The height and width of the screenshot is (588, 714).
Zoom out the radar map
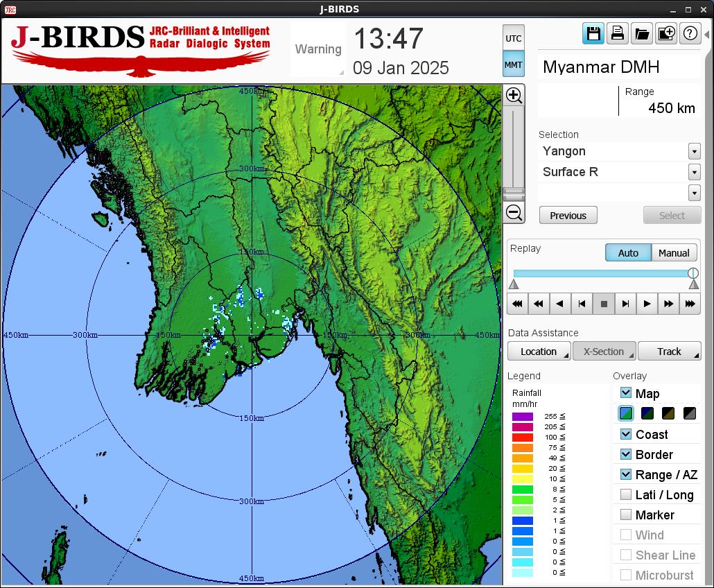click(514, 212)
